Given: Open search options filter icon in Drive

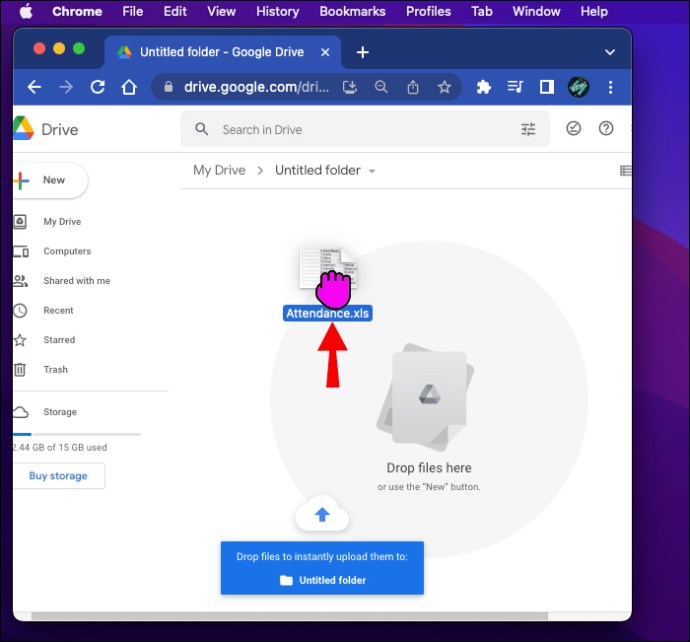Looking at the screenshot, I should point(528,129).
